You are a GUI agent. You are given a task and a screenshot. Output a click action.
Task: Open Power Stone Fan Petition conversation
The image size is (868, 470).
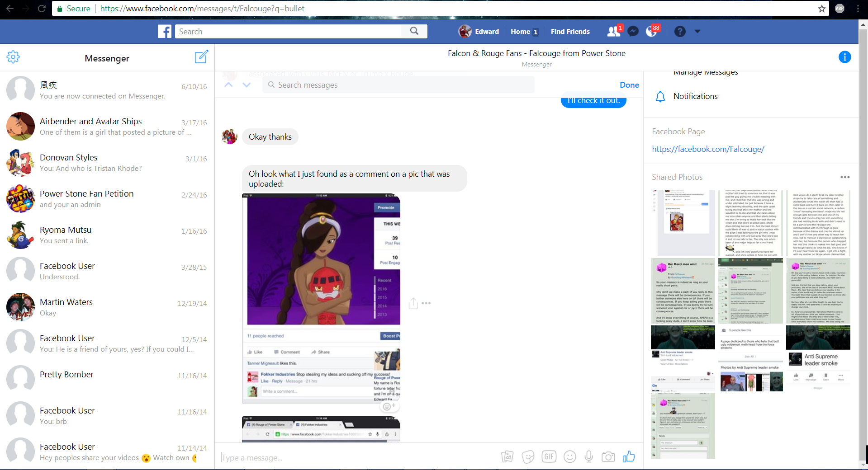click(x=107, y=198)
